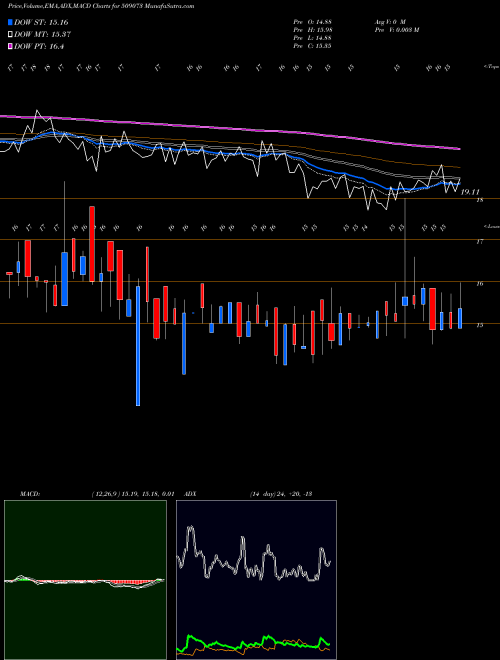This screenshot has height=660, width=500.
Task: Select the 'DOW PT: 16.4' legend text
Action: 39,46
